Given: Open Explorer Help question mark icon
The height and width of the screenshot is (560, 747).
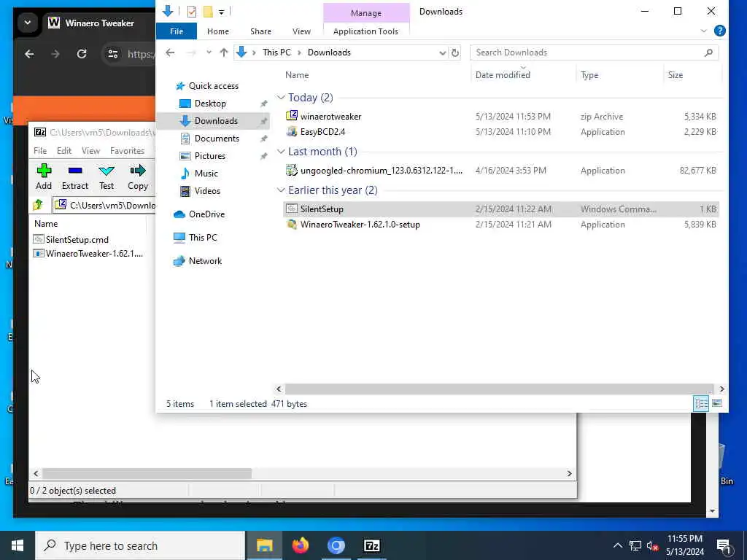Looking at the screenshot, I should [x=720, y=31].
